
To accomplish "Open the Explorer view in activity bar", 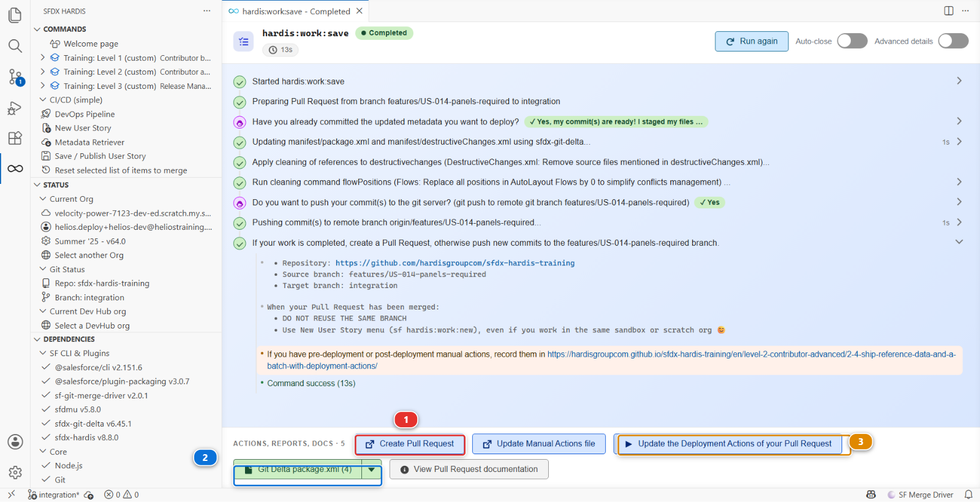I will 15,15.
